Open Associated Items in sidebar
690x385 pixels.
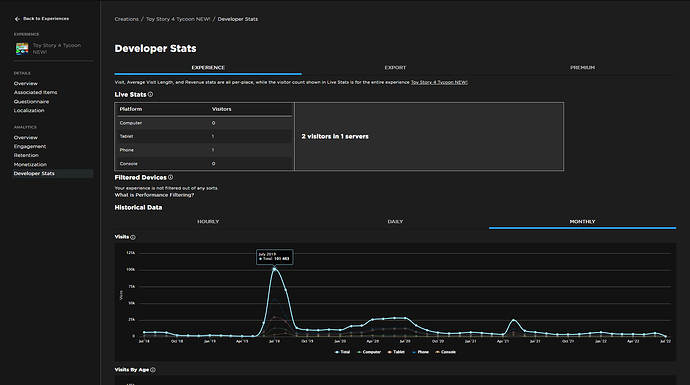35,92
